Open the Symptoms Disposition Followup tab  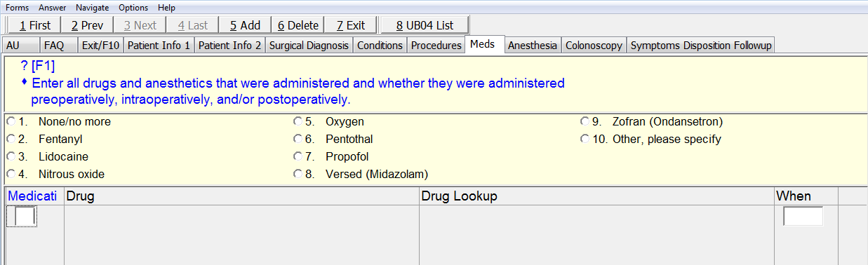click(701, 46)
